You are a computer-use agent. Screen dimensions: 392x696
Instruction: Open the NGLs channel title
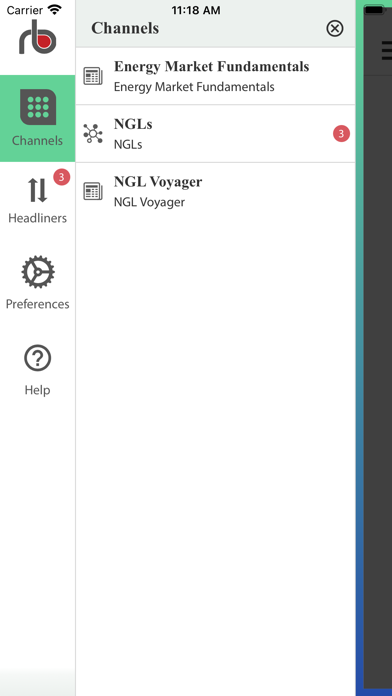[x=133, y=124]
